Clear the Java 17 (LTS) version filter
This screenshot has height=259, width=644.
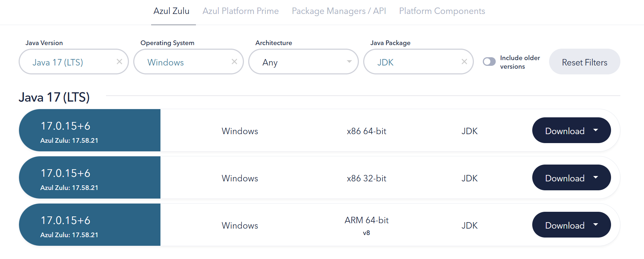click(119, 62)
